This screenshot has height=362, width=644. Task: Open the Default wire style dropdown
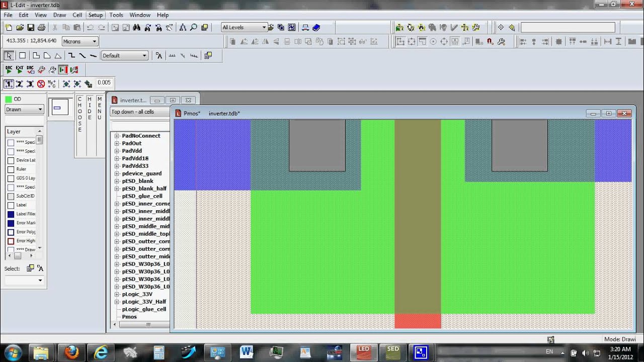125,55
